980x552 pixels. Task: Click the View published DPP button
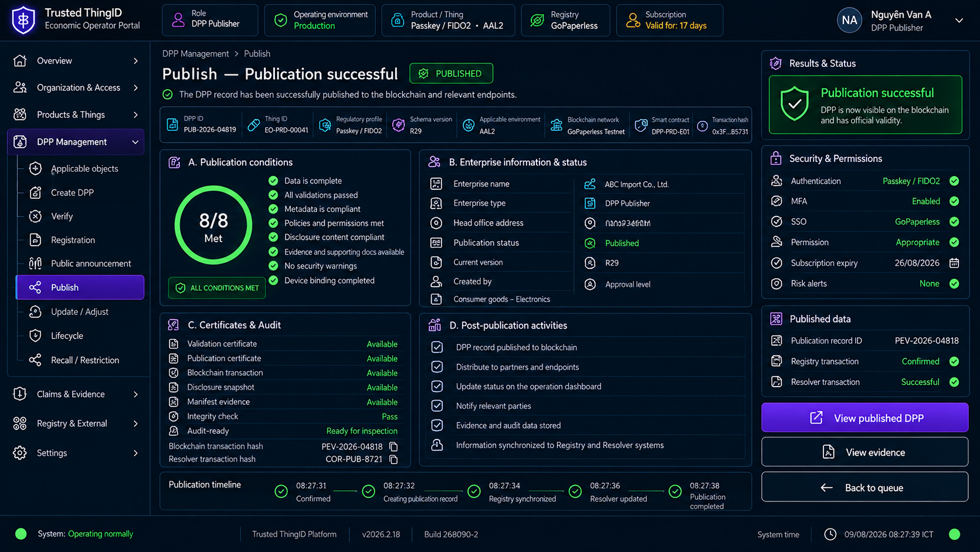864,418
